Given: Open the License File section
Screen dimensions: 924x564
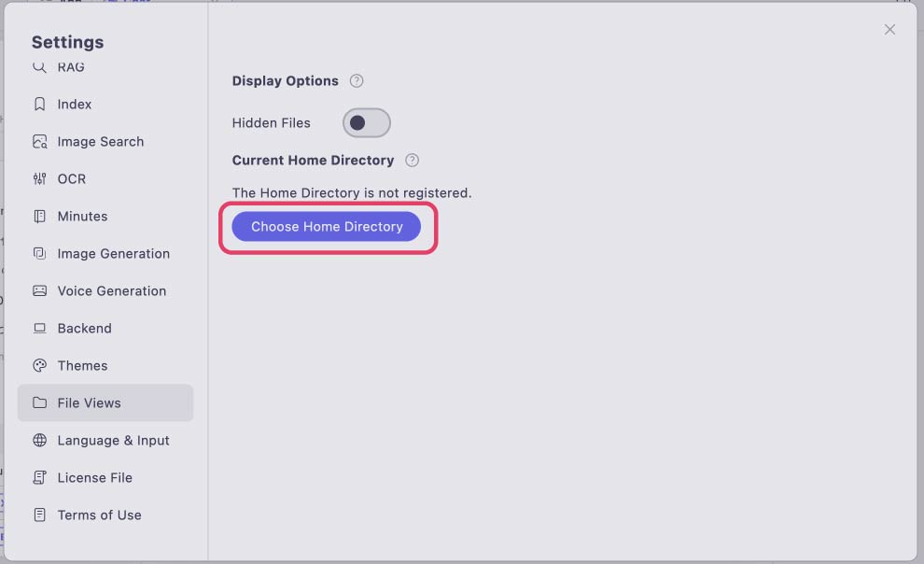Looking at the screenshot, I should 105,477.
